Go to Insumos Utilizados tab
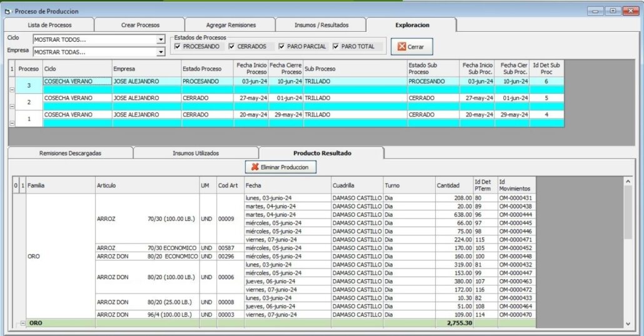Viewport: 644px width, 336px height. coord(196,153)
